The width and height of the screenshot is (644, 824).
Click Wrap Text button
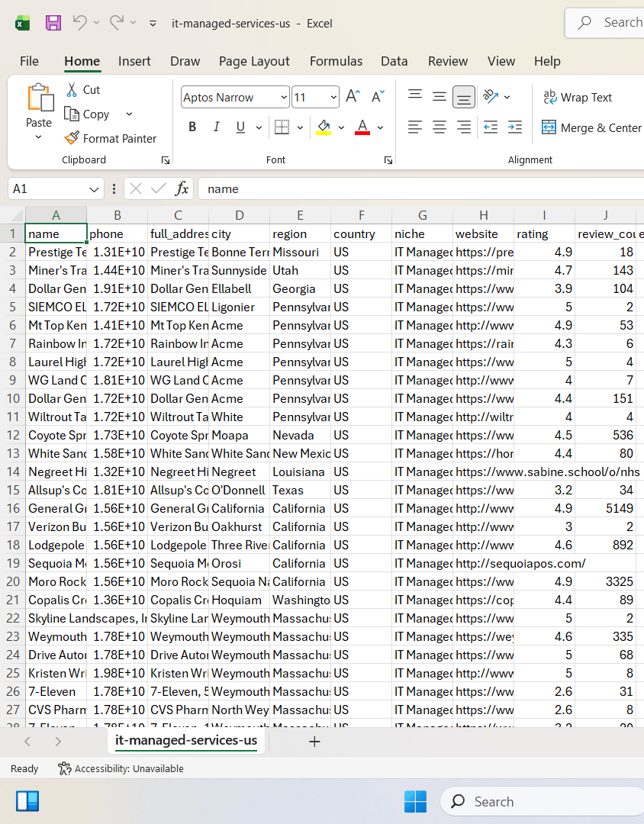coord(577,97)
